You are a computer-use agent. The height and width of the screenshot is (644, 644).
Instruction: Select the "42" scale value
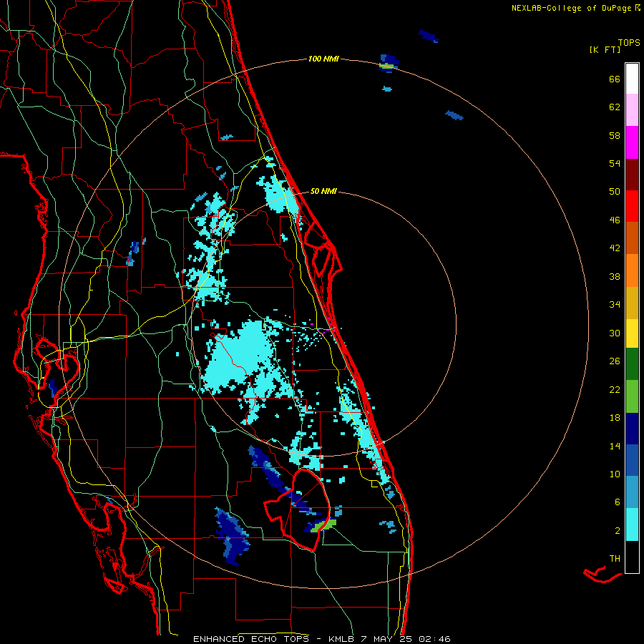[x=615, y=248]
